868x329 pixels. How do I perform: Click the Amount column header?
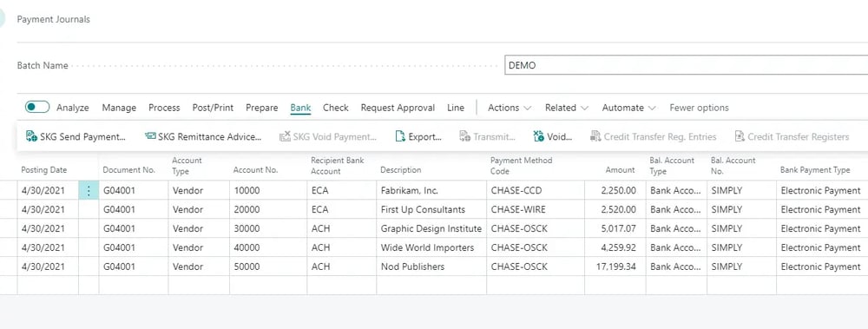click(x=620, y=170)
